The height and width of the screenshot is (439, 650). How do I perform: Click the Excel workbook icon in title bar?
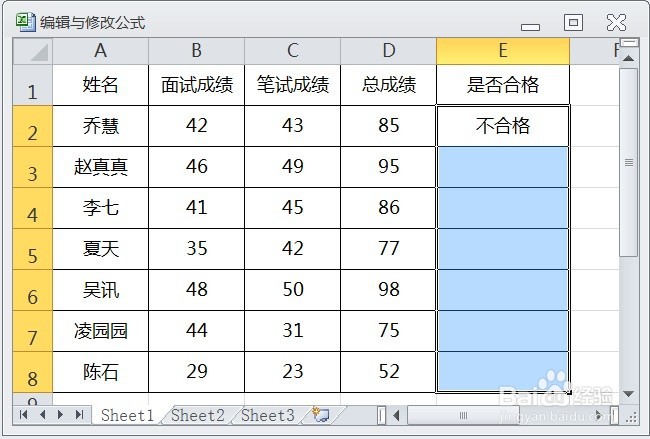(26, 22)
